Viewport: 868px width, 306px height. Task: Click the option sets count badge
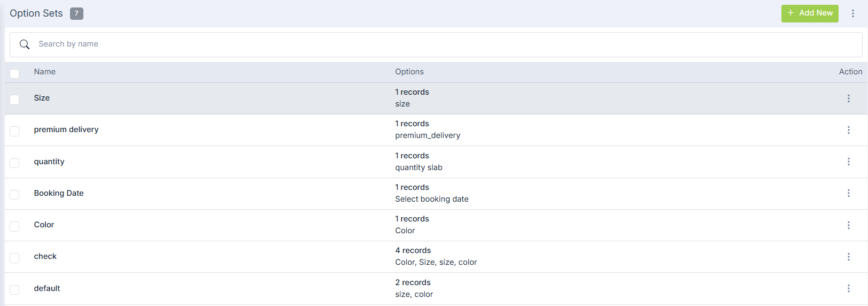76,13
